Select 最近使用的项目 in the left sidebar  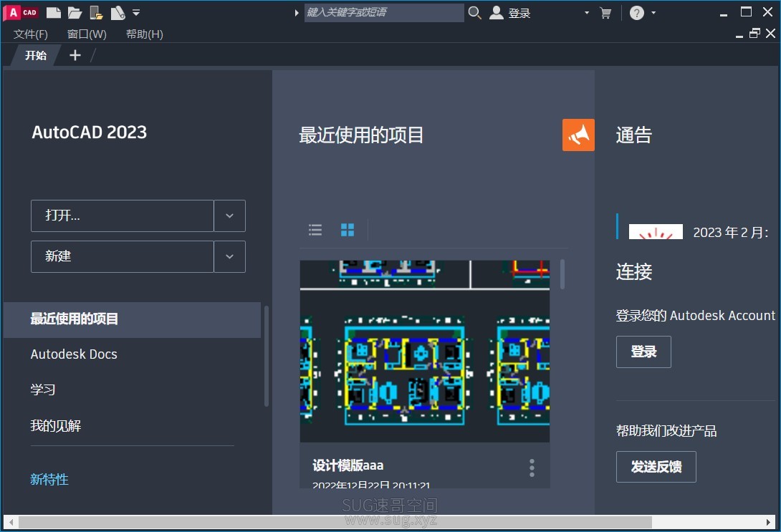(132, 319)
